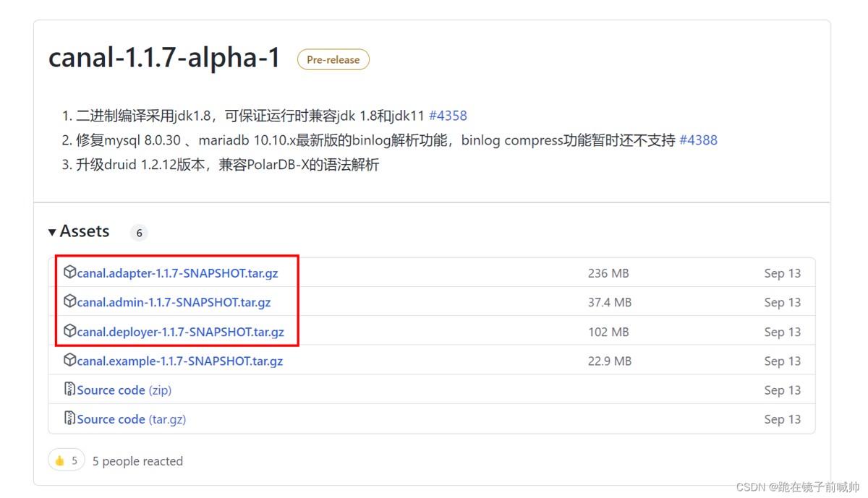The height and width of the screenshot is (498, 868).
Task: Click the Sep 13 date in the canal.deployer row
Action: (x=783, y=332)
